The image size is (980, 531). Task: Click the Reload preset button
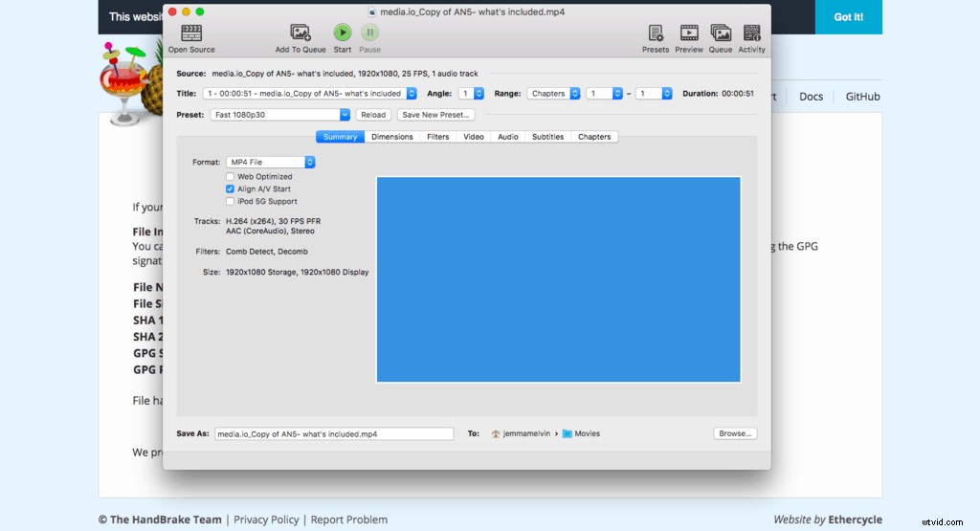coord(373,115)
